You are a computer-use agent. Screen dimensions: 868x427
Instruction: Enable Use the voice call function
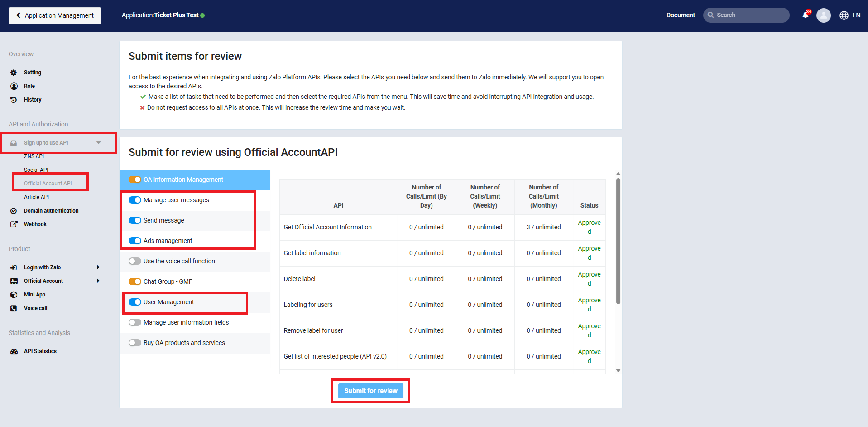coord(135,261)
